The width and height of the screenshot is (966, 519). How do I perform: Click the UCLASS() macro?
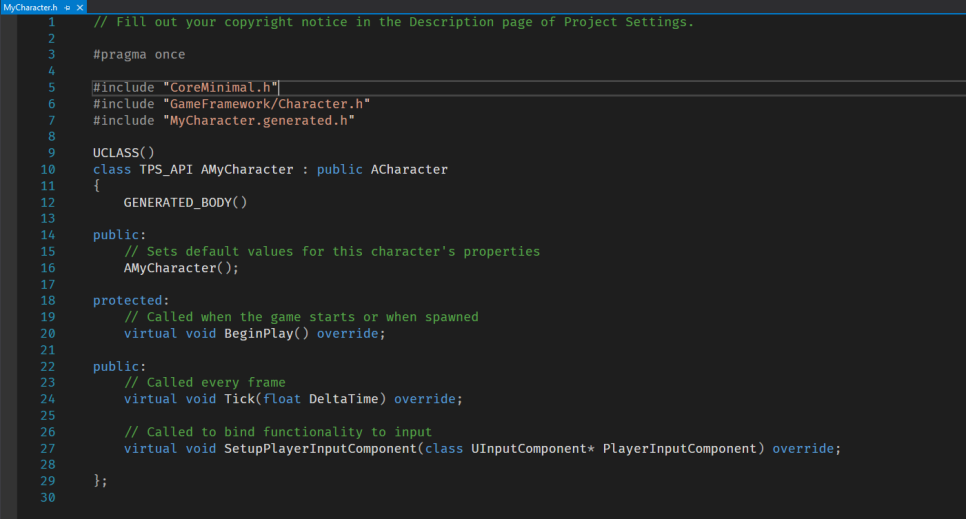coord(124,153)
